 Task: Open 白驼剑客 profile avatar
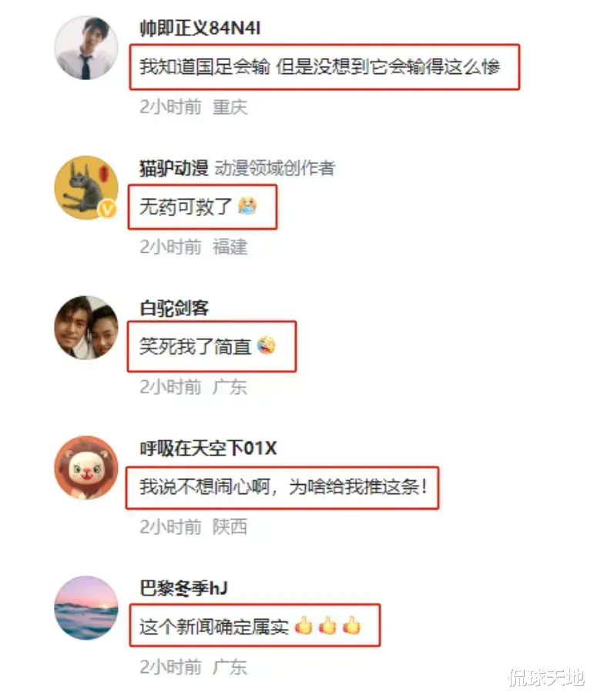point(86,327)
